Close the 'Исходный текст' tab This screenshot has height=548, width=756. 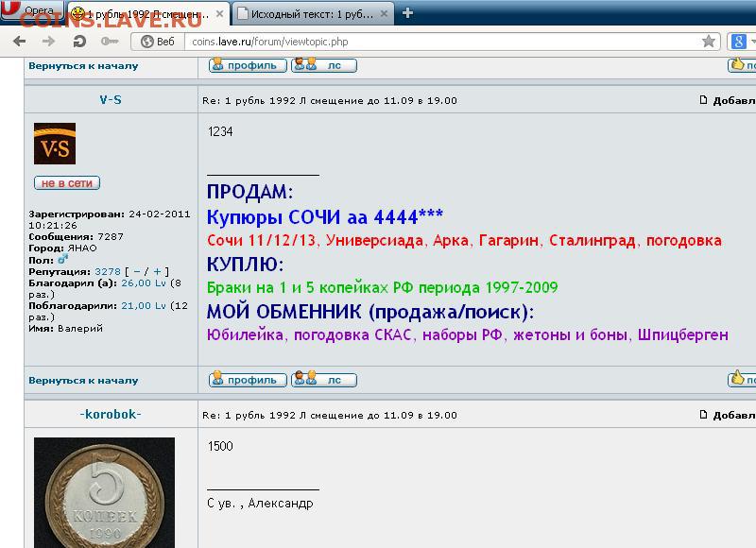click(x=385, y=13)
